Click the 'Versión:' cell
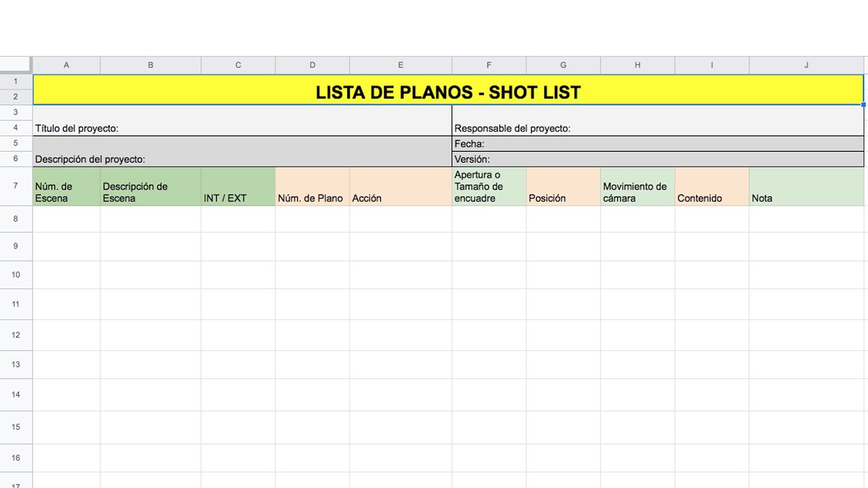 click(658, 159)
